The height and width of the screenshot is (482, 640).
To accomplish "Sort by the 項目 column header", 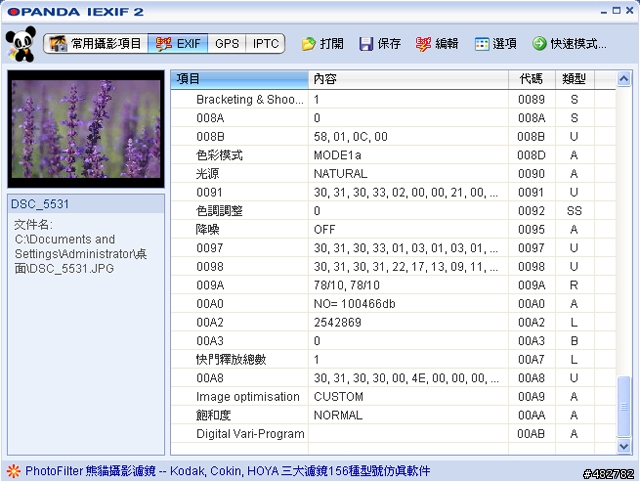I will (x=239, y=79).
